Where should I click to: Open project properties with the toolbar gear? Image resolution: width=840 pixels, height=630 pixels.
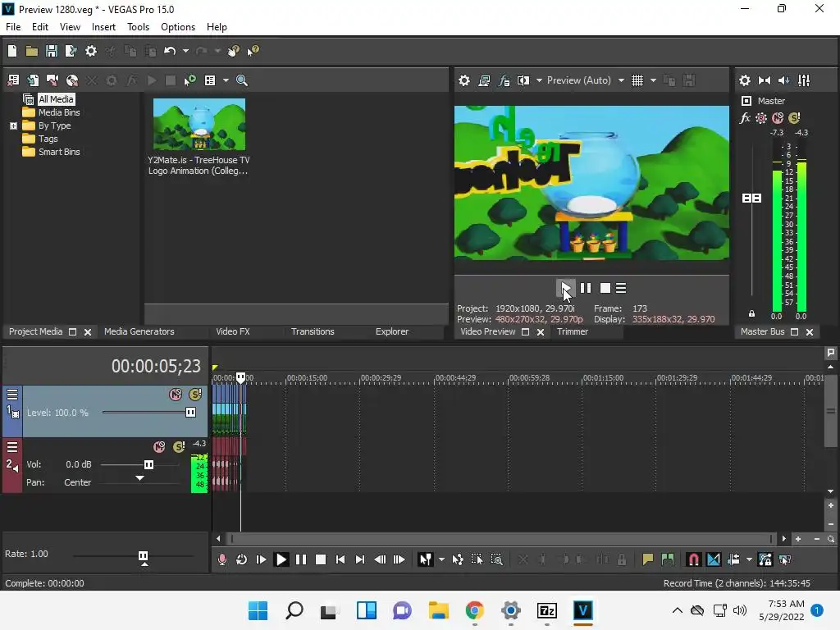click(x=91, y=51)
